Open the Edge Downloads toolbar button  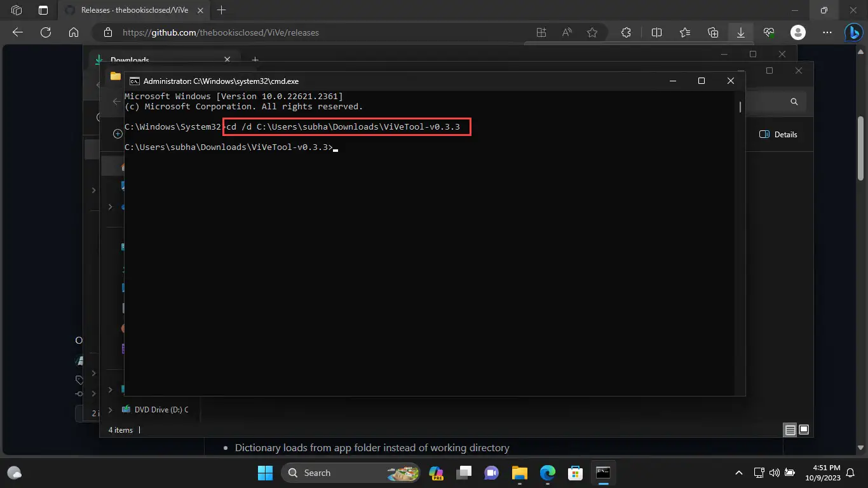point(741,32)
